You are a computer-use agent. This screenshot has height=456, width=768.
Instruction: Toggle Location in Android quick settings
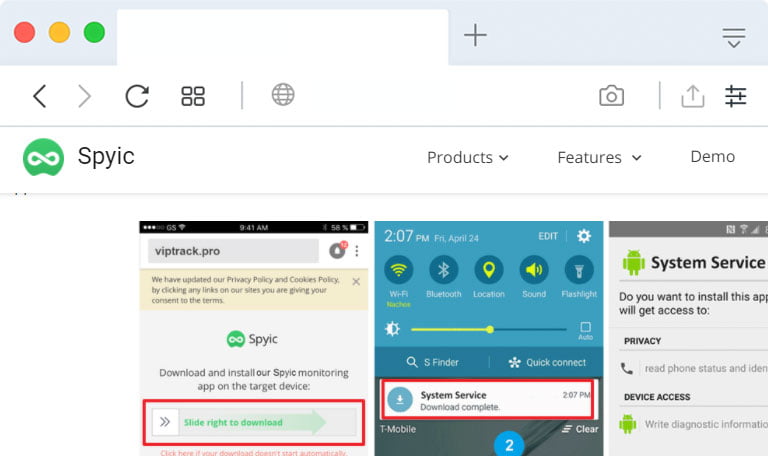coord(489,270)
